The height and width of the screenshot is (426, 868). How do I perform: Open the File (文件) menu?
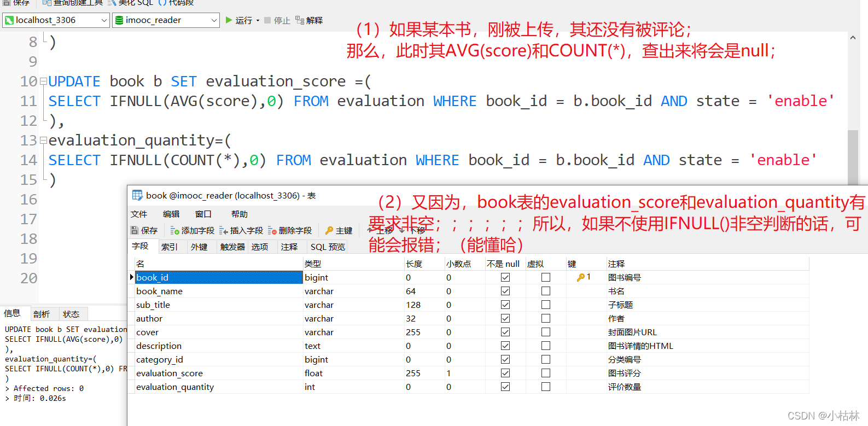(x=139, y=214)
